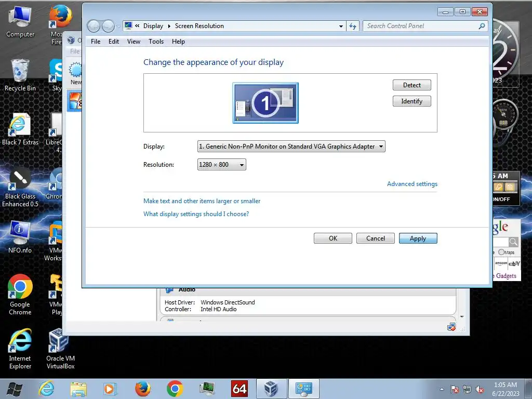
Task: Click the Identify button
Action: click(x=412, y=101)
